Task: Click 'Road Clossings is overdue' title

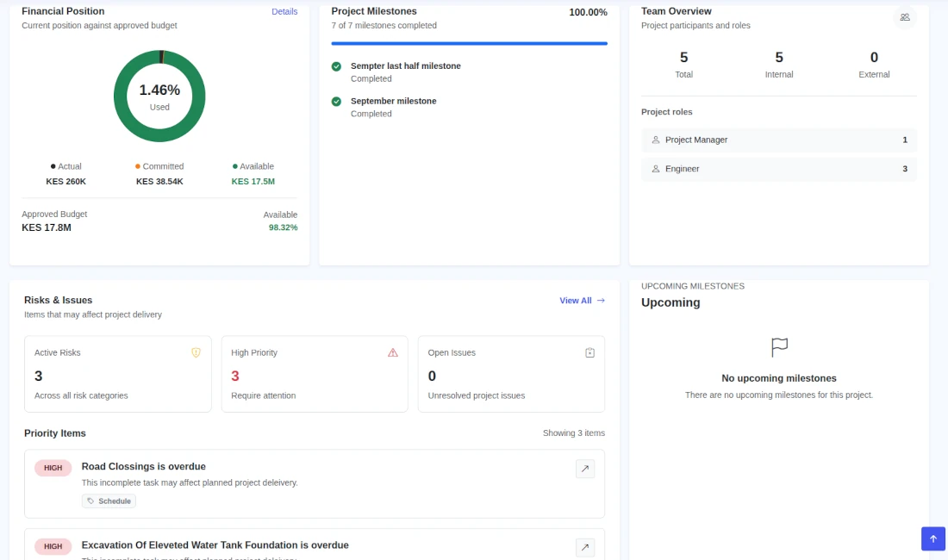Action: (x=144, y=466)
